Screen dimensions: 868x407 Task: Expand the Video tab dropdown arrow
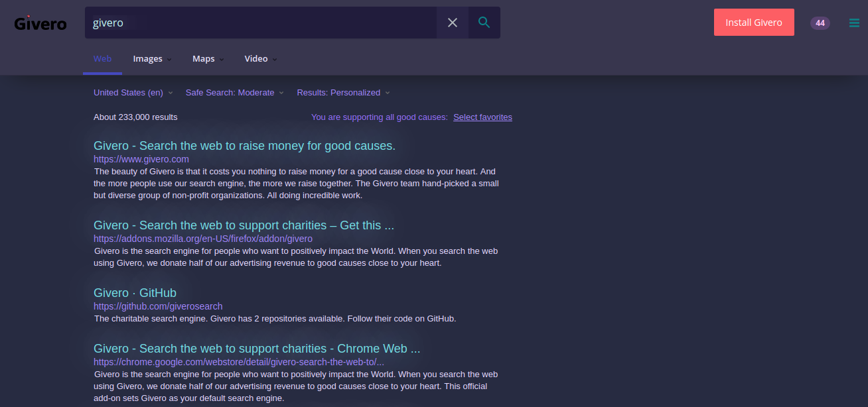275,60
